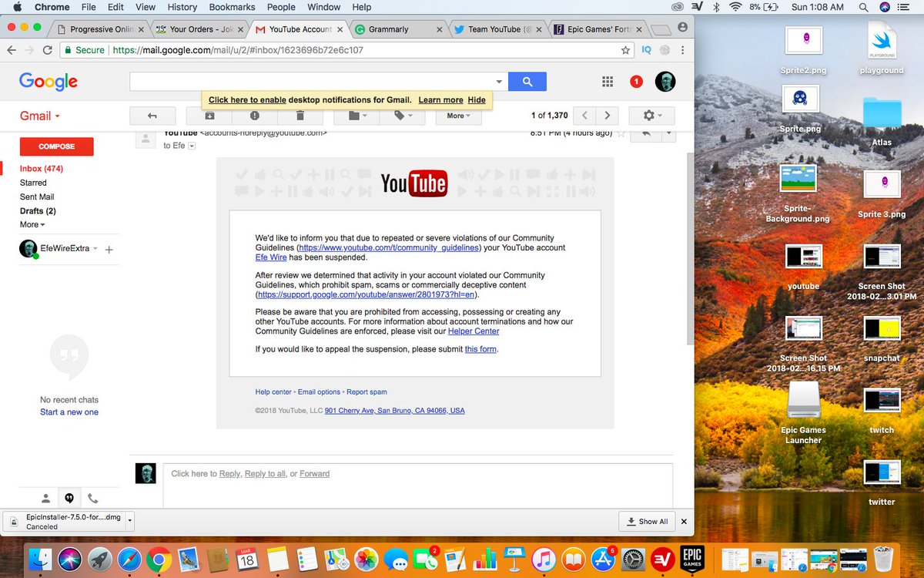Switch to the Epic Games' Fortnite tab

coord(598,29)
